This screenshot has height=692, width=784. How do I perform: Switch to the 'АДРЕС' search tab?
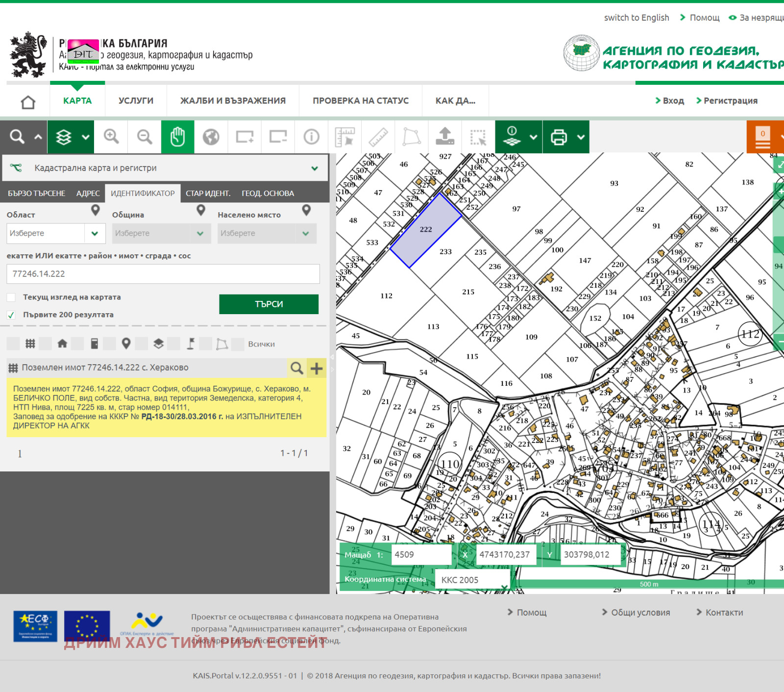tap(88, 194)
